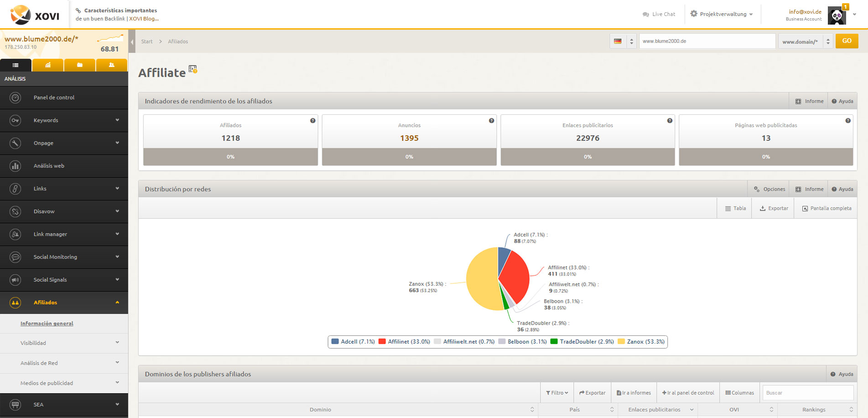This screenshot has width=868, height=418.
Task: Click the Keywords key icon
Action: (x=16, y=120)
